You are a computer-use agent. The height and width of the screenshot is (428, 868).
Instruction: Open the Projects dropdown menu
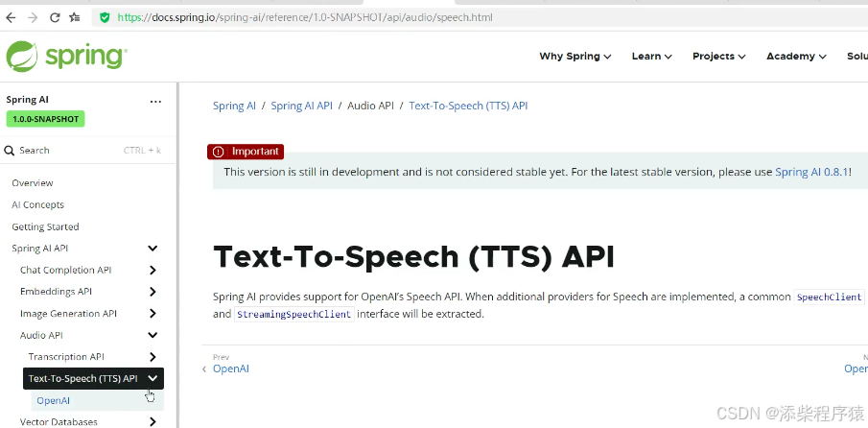pyautogui.click(x=718, y=56)
